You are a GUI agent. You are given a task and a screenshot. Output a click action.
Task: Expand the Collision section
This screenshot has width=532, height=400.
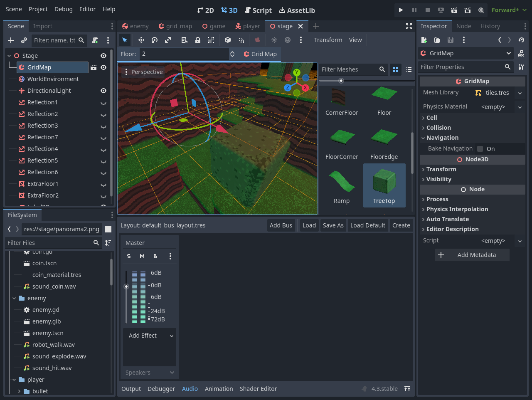pyautogui.click(x=438, y=128)
